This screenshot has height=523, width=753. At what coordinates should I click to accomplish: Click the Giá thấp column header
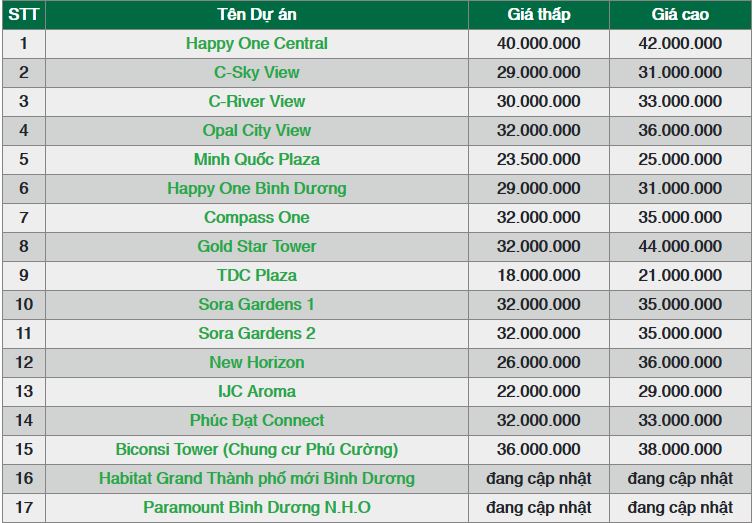(x=538, y=15)
